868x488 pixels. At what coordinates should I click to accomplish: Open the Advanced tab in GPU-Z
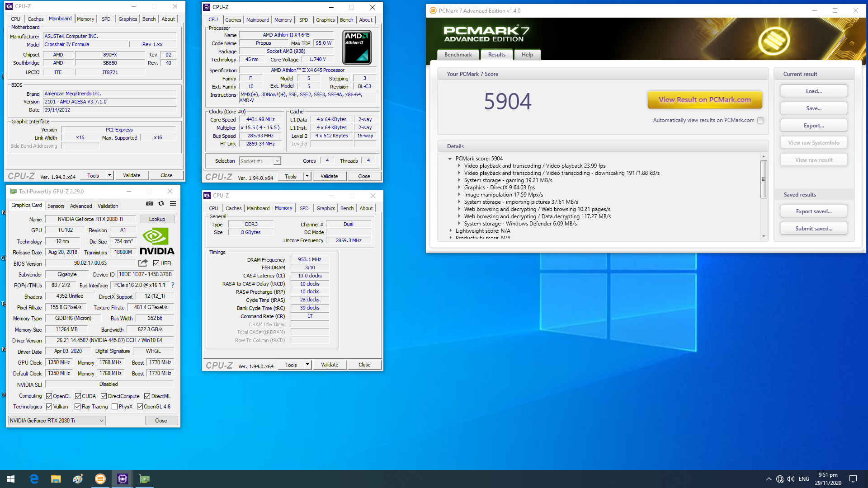pyautogui.click(x=81, y=206)
